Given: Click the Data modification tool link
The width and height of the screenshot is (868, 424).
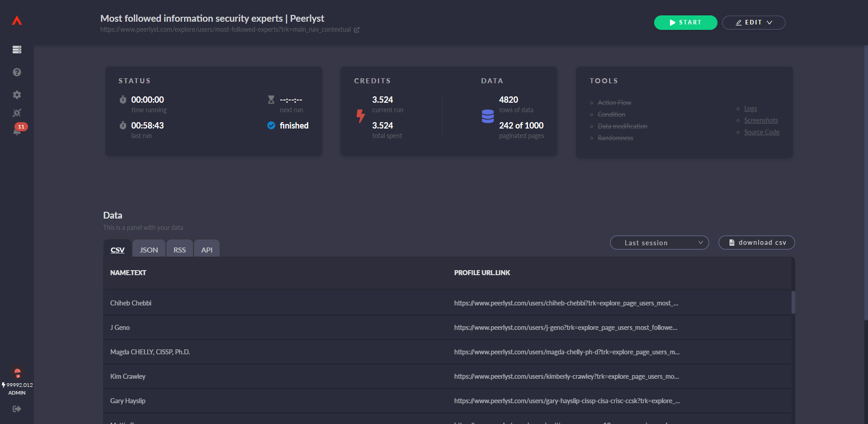Looking at the screenshot, I should pos(623,126).
